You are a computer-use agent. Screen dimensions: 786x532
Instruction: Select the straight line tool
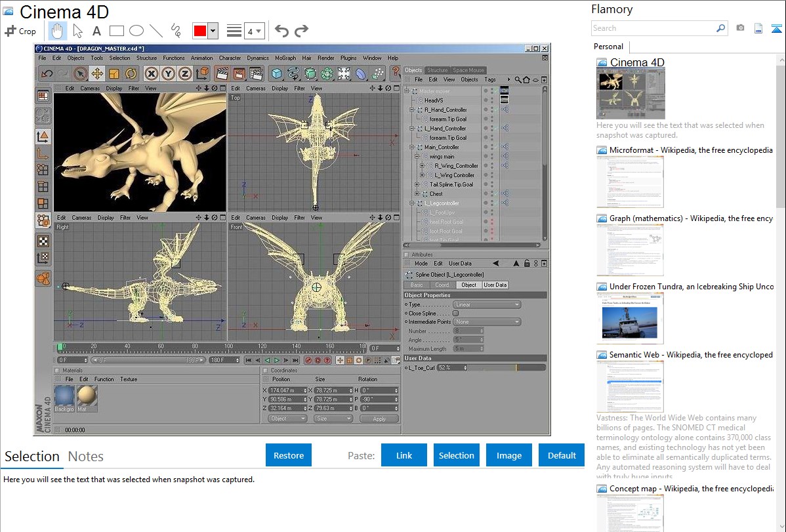point(156,31)
